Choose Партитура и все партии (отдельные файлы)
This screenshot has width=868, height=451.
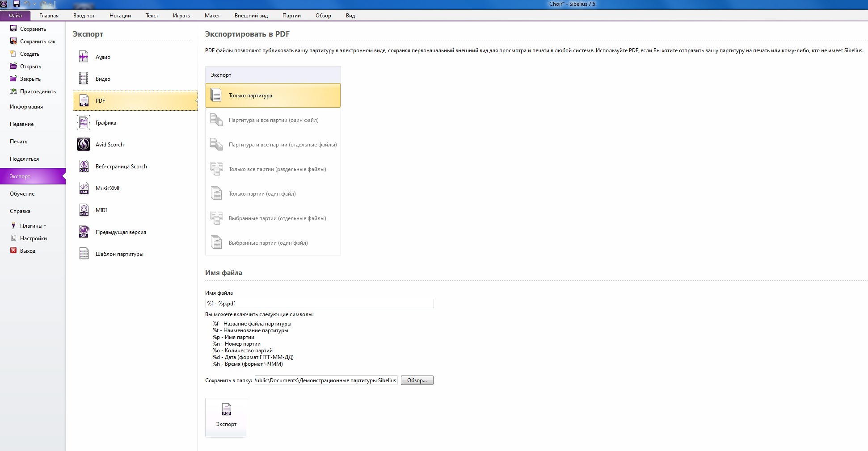(273, 145)
